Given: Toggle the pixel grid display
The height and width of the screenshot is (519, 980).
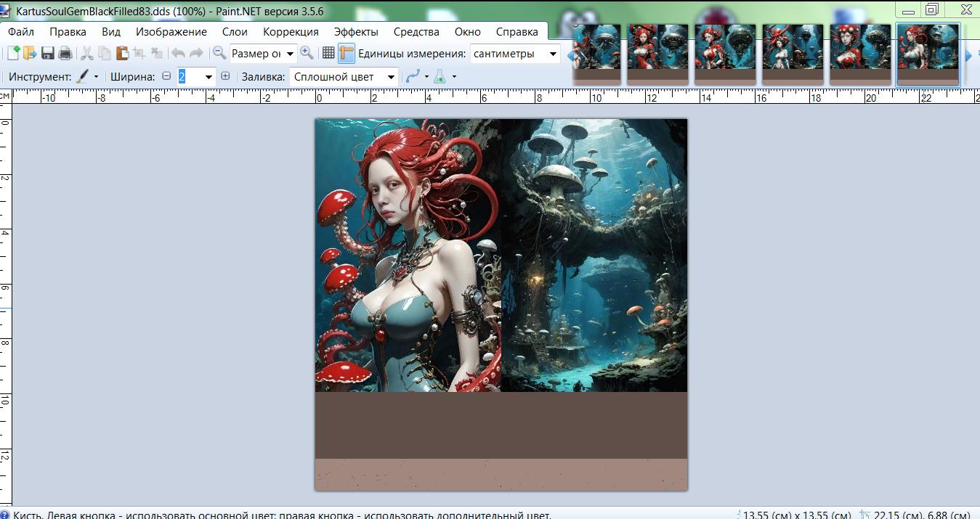Looking at the screenshot, I should (328, 53).
